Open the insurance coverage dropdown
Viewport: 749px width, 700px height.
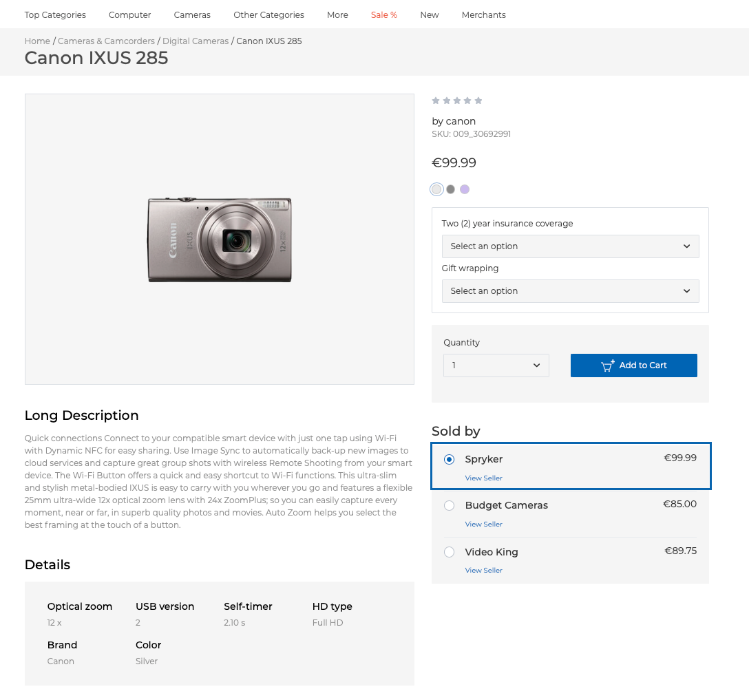pos(570,246)
